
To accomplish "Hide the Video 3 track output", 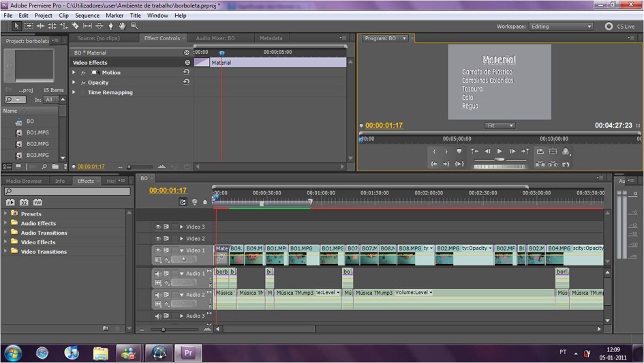I will (158, 227).
